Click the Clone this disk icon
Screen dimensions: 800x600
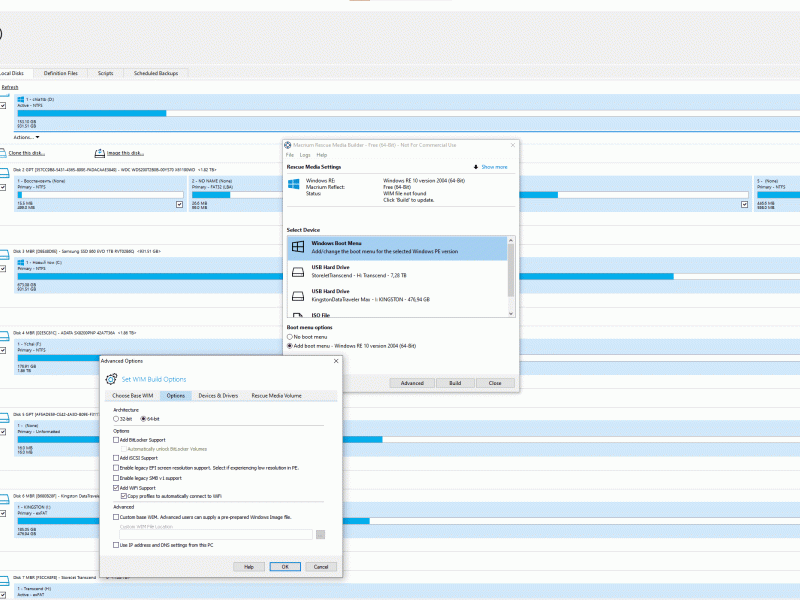3,153
